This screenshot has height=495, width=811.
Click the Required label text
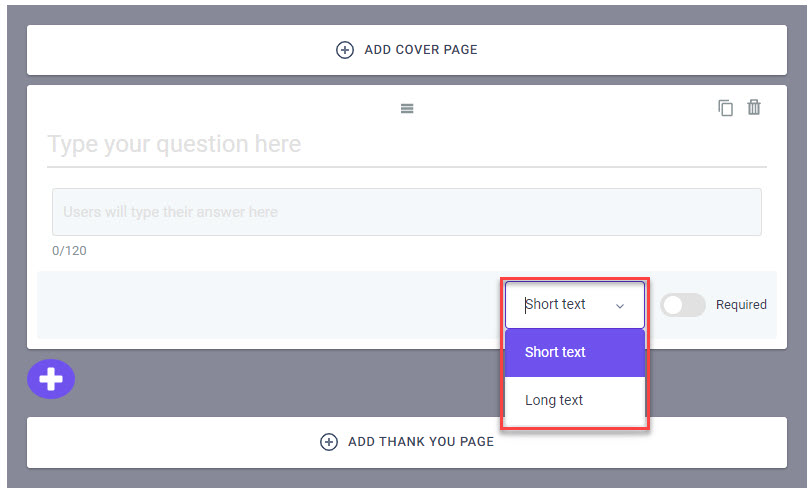pyautogui.click(x=741, y=305)
